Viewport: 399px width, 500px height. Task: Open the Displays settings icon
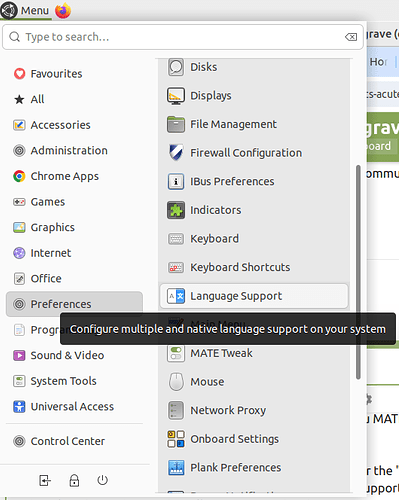[176, 96]
